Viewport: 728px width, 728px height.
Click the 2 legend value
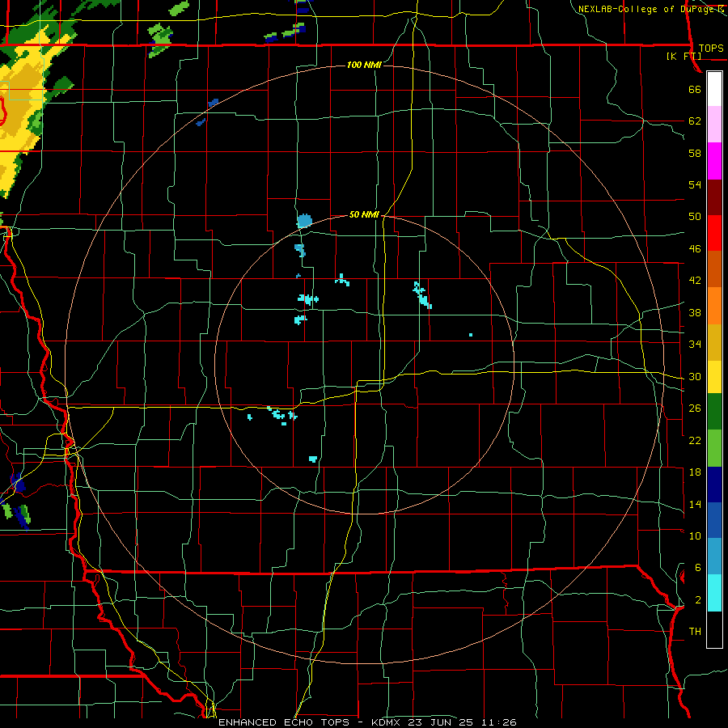698,600
